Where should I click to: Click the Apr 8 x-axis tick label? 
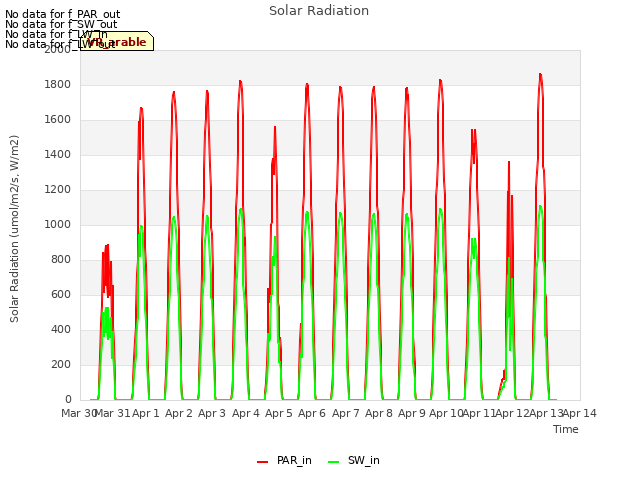click(x=379, y=413)
